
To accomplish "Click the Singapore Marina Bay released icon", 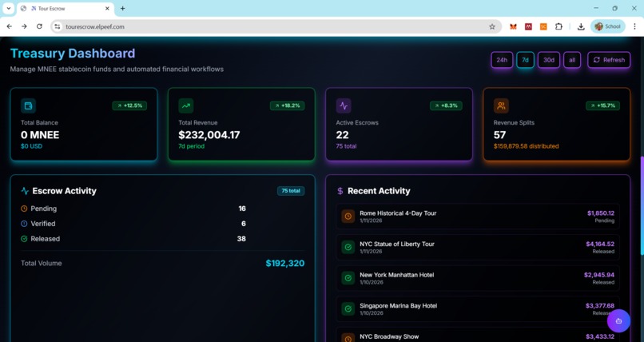I will click(348, 308).
